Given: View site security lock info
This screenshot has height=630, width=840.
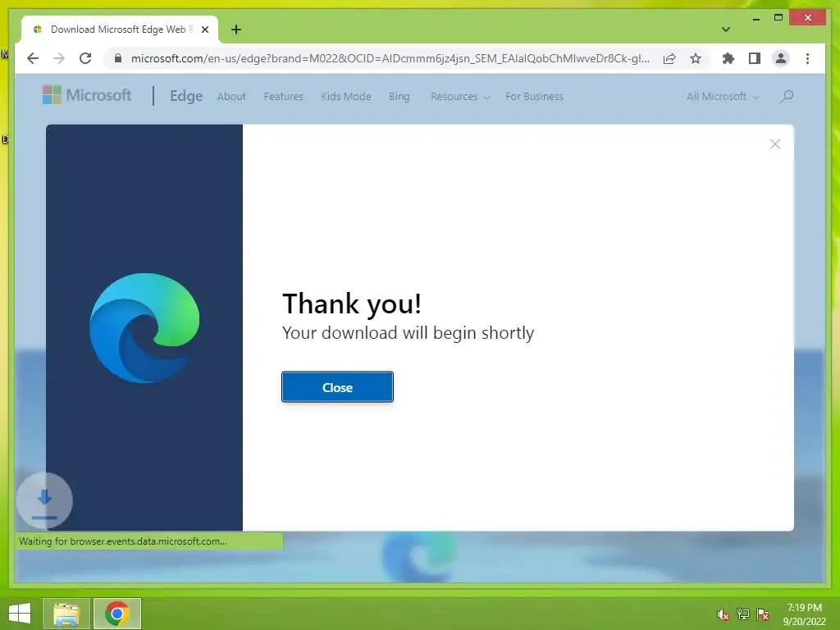Looking at the screenshot, I should coord(118,58).
